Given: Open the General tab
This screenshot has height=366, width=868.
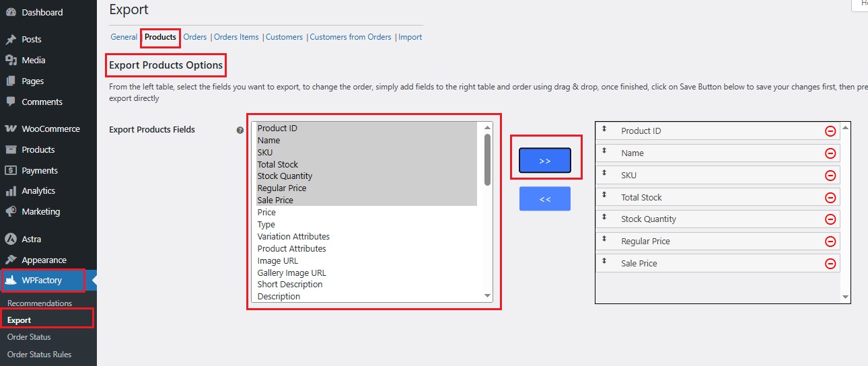Looking at the screenshot, I should click(x=124, y=37).
